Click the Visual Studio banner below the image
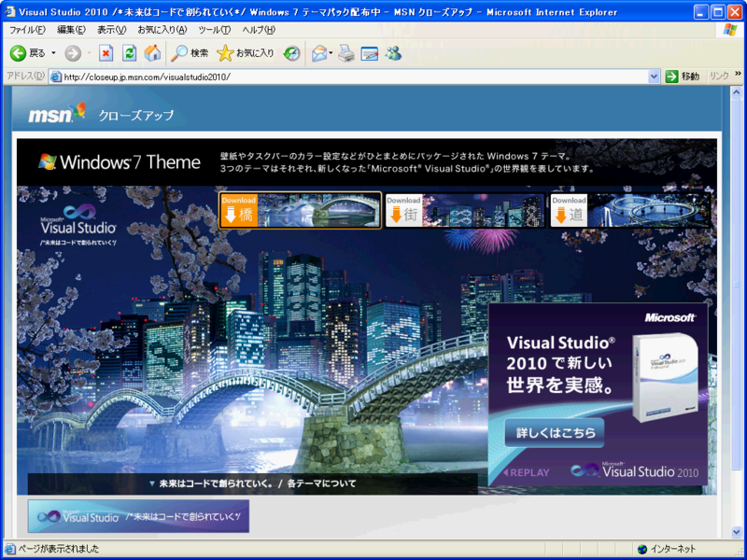This screenshot has height=560, width=747. 138,516
